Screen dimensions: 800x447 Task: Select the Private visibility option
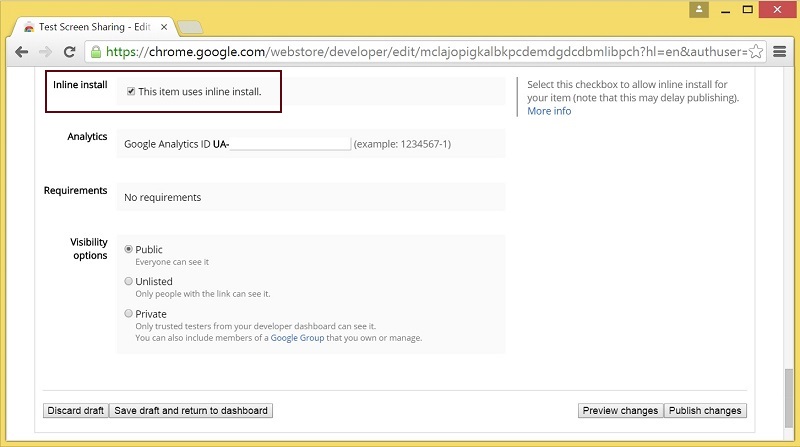point(128,313)
